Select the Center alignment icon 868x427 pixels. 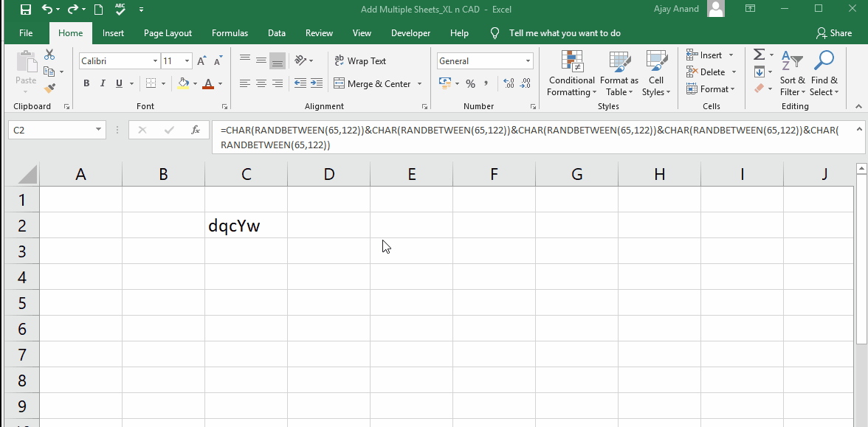click(x=261, y=83)
